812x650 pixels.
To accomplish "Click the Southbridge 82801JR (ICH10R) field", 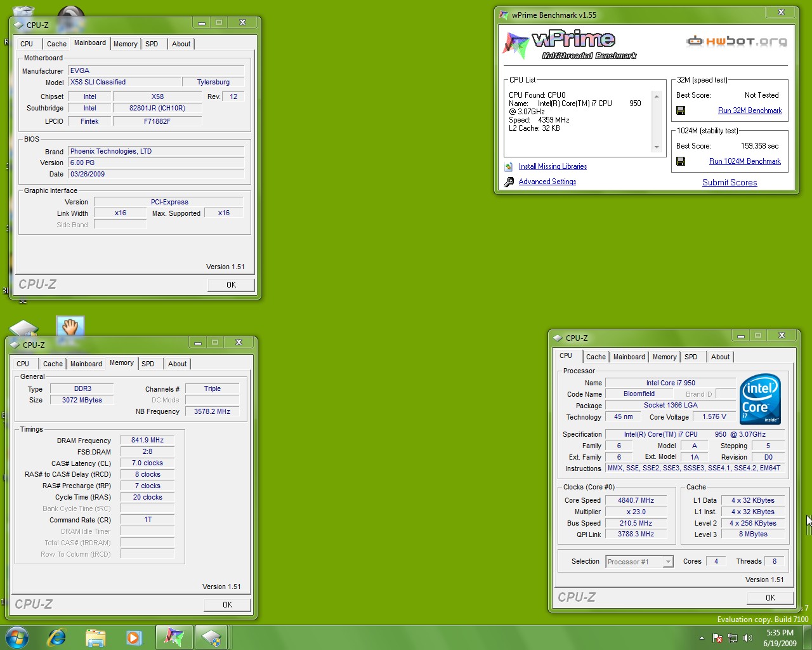I will [157, 109].
